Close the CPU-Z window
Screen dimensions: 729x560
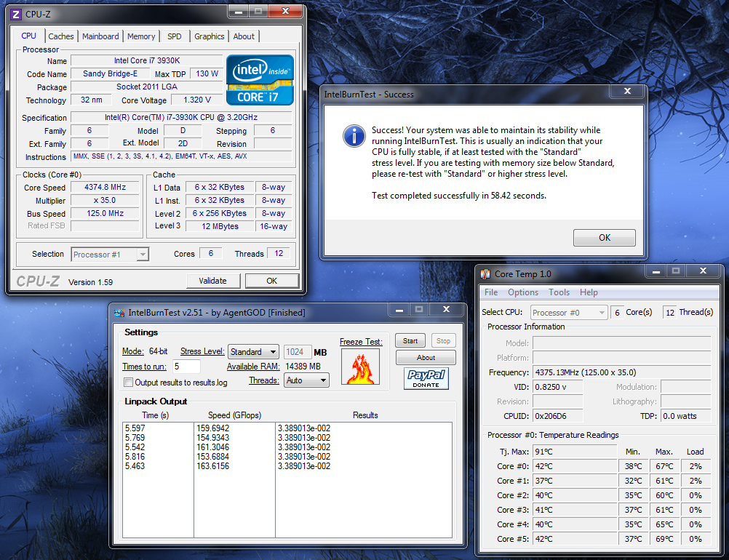point(286,11)
